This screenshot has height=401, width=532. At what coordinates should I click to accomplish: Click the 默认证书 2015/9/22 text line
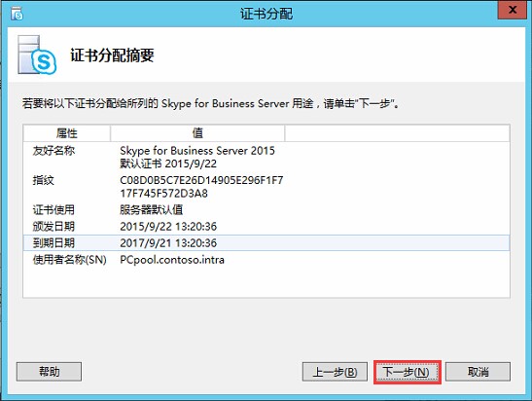click(168, 164)
